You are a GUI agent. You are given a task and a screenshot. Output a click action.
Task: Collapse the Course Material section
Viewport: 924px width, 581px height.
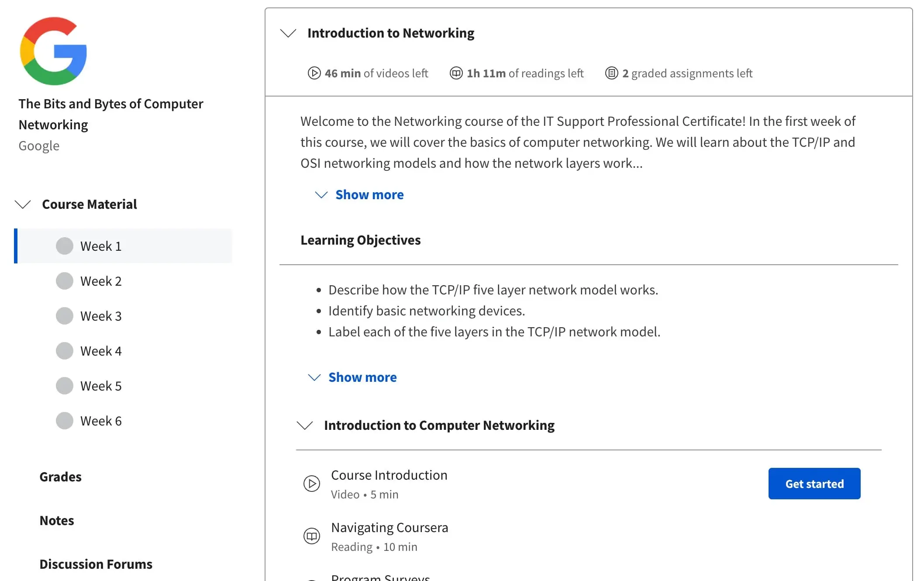[23, 204]
